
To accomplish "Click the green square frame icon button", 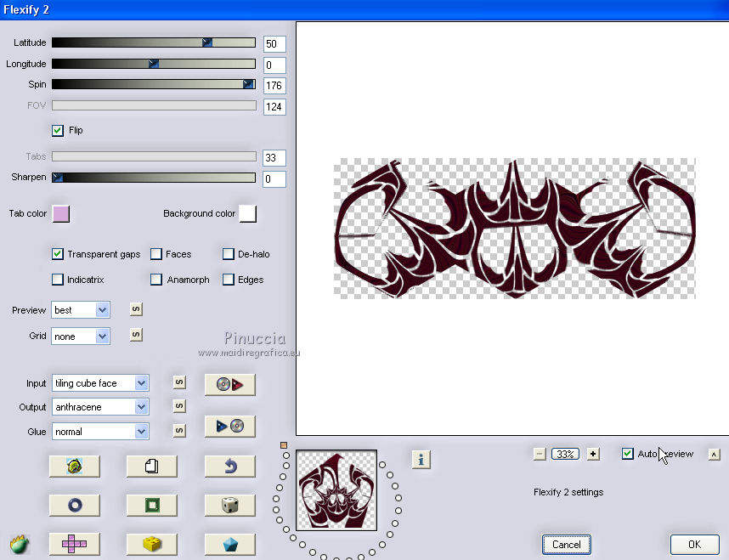I will pos(151,505).
